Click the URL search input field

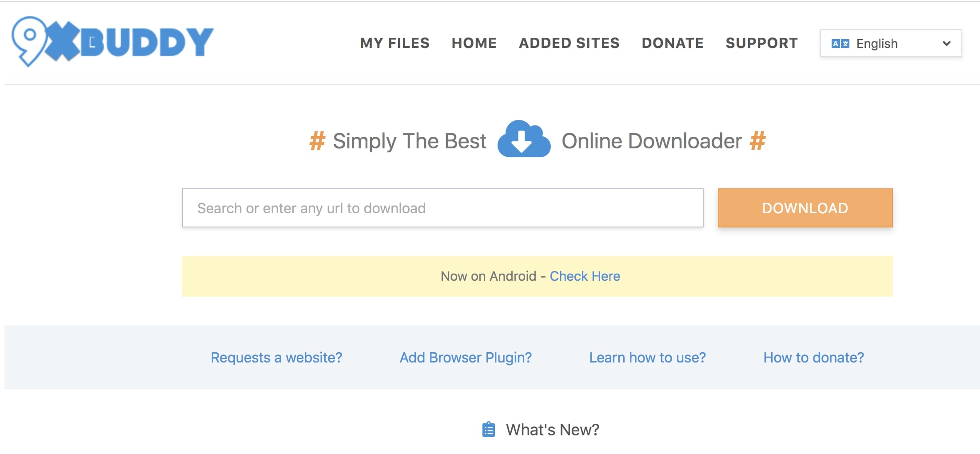coord(442,207)
